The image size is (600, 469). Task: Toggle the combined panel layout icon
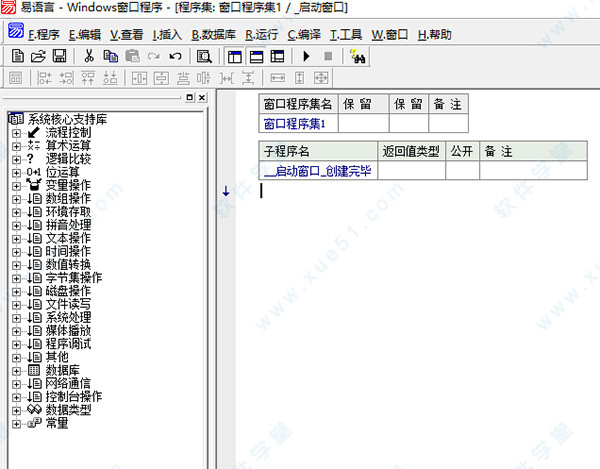277,57
